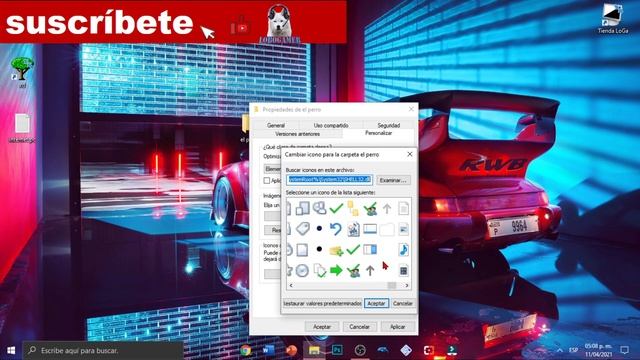Screen dimensions: 640x360
Task: Pick check-with-user icon beside gray up arrow
Action: click(370, 209)
